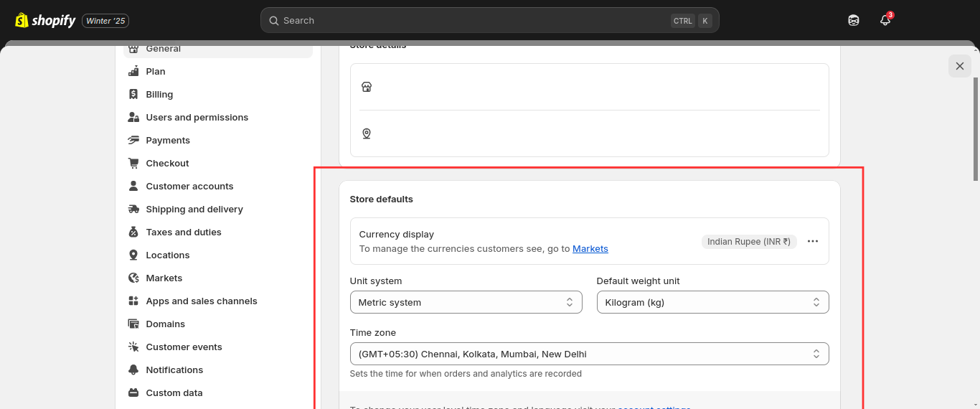This screenshot has height=409, width=980.
Task: Follow the Markets link in Currency display
Action: click(590, 249)
